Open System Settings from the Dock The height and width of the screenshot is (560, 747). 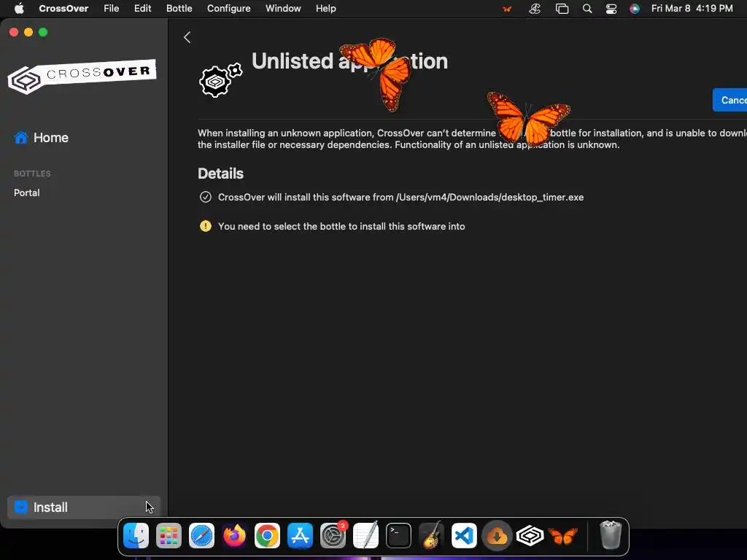click(333, 535)
